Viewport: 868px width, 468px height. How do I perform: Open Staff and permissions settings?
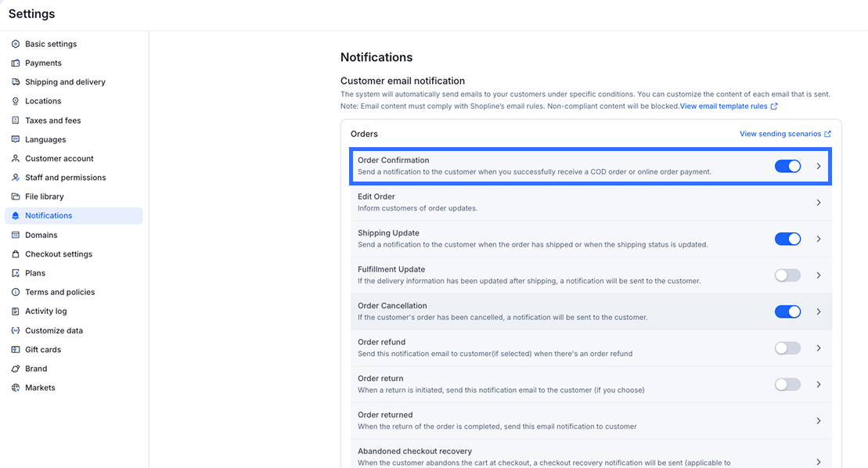65,178
